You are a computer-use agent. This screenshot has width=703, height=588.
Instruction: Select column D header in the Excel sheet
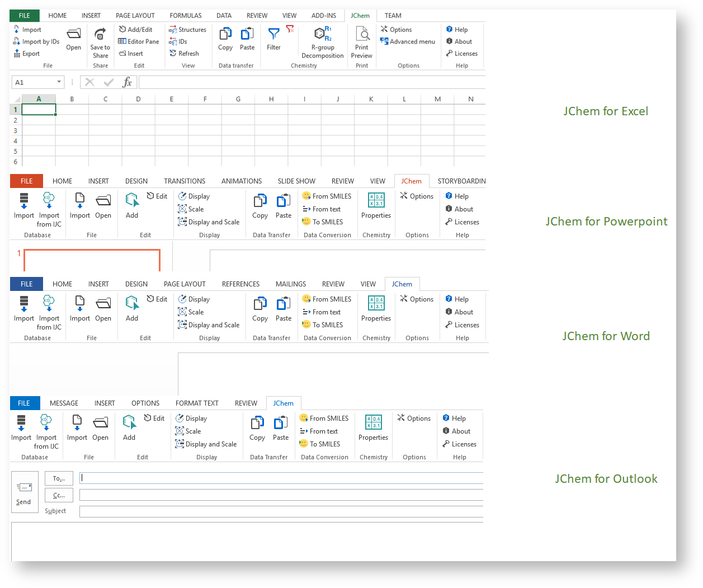138,99
